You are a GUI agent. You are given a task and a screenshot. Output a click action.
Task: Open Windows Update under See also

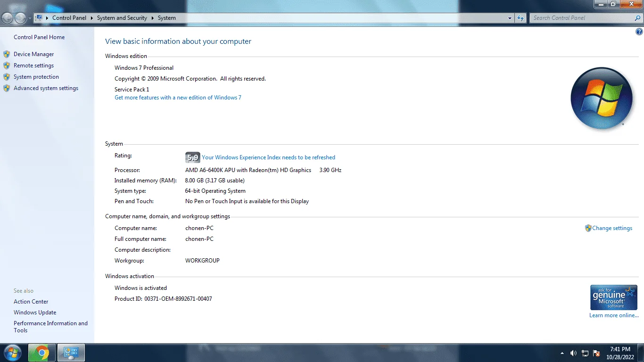[x=35, y=313]
